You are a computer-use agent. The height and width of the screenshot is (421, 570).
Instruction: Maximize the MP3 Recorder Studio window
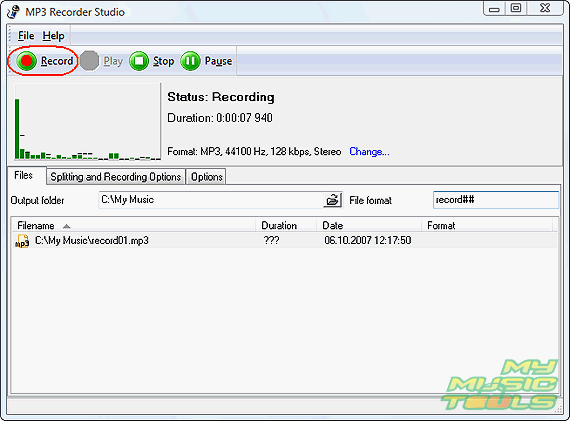pos(516,9)
